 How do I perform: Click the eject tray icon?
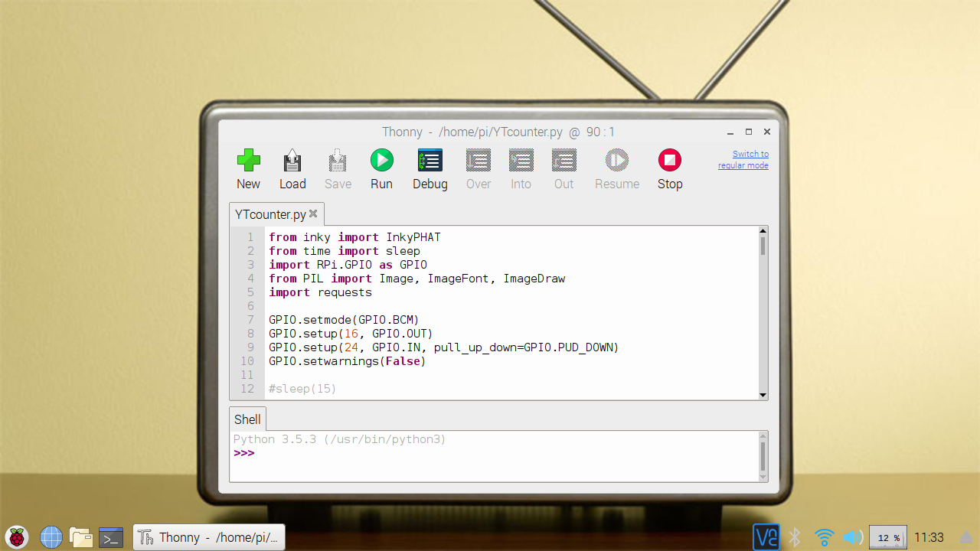tap(966, 537)
